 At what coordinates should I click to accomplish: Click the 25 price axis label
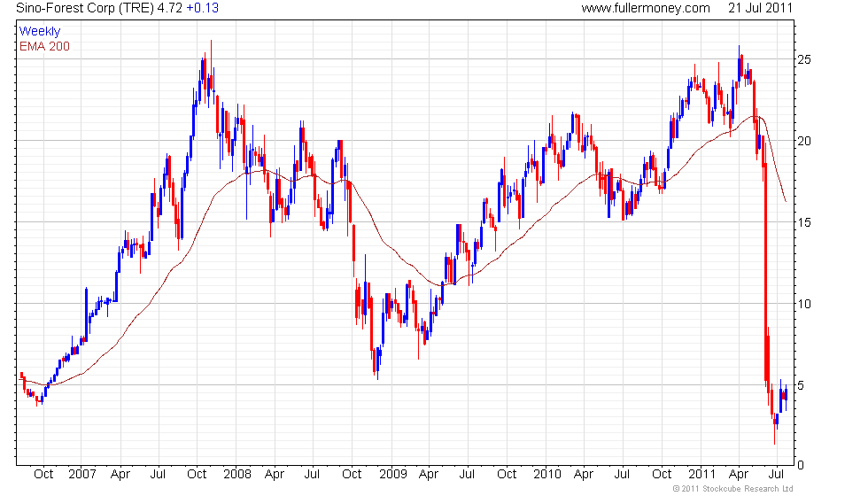(x=804, y=59)
